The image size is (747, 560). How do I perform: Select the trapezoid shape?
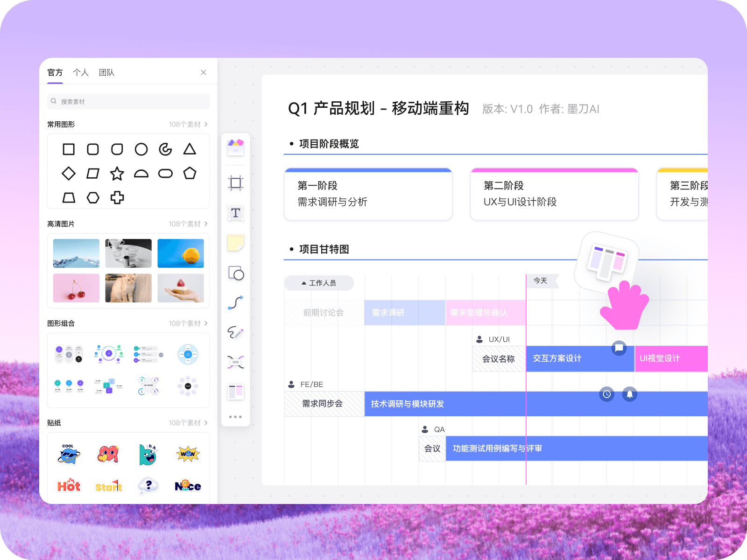click(x=69, y=198)
